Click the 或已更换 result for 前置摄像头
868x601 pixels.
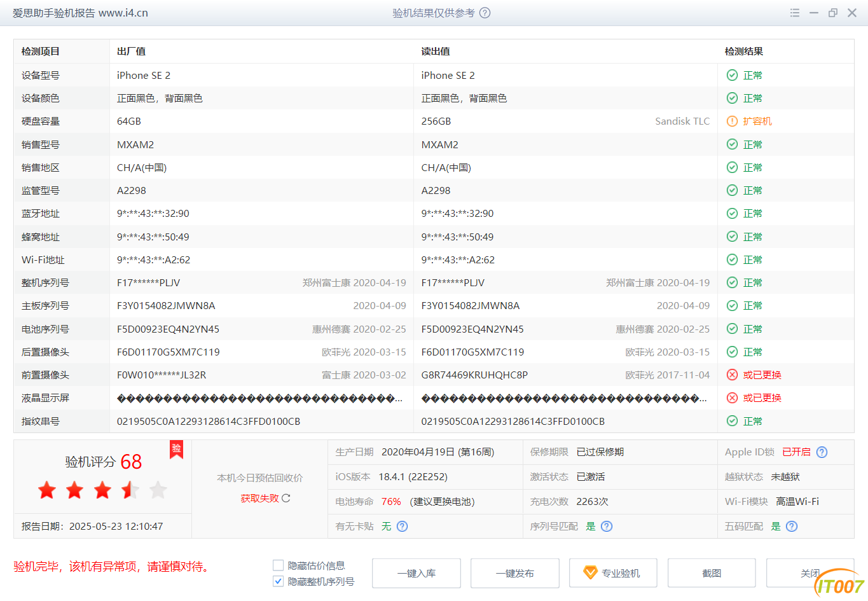[762, 375]
